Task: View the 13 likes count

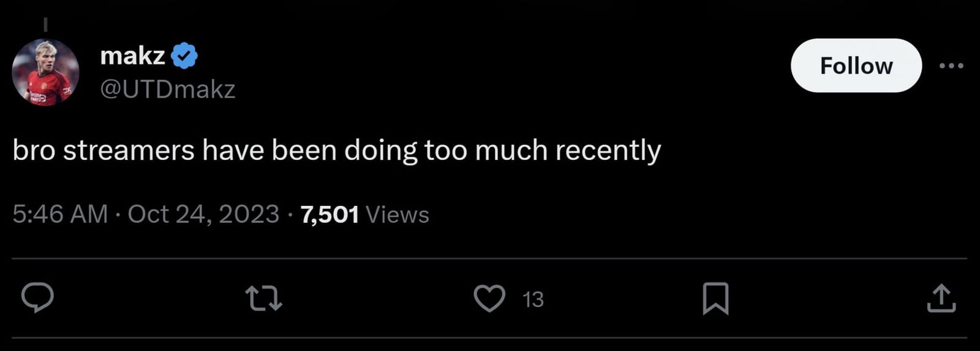Action: coord(533,300)
